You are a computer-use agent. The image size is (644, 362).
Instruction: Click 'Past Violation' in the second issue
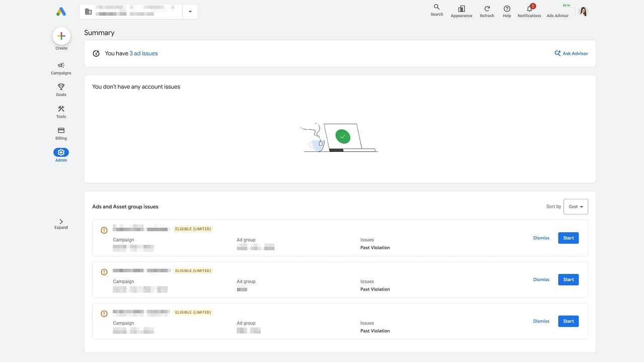(x=375, y=289)
